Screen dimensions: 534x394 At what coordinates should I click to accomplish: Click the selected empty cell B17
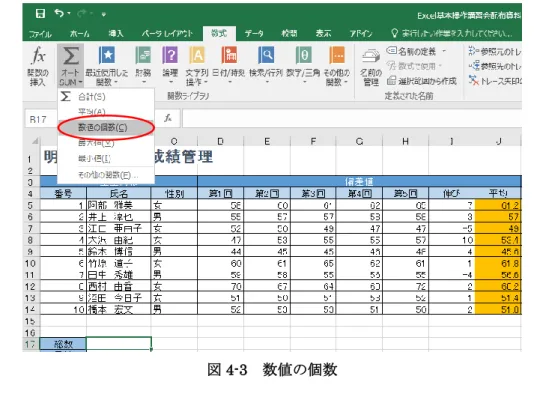tap(119, 344)
